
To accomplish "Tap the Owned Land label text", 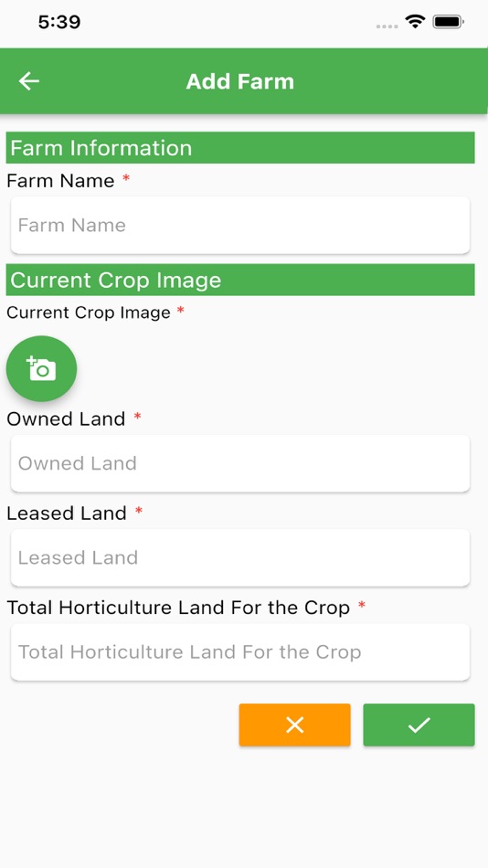I will coord(66,418).
